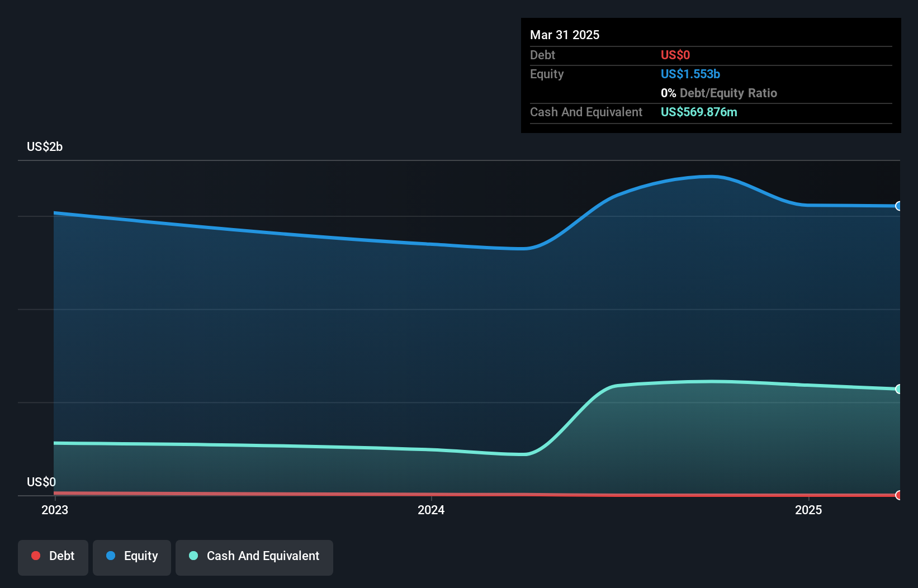Click the Equity curve peak near late 2024

coord(710,177)
